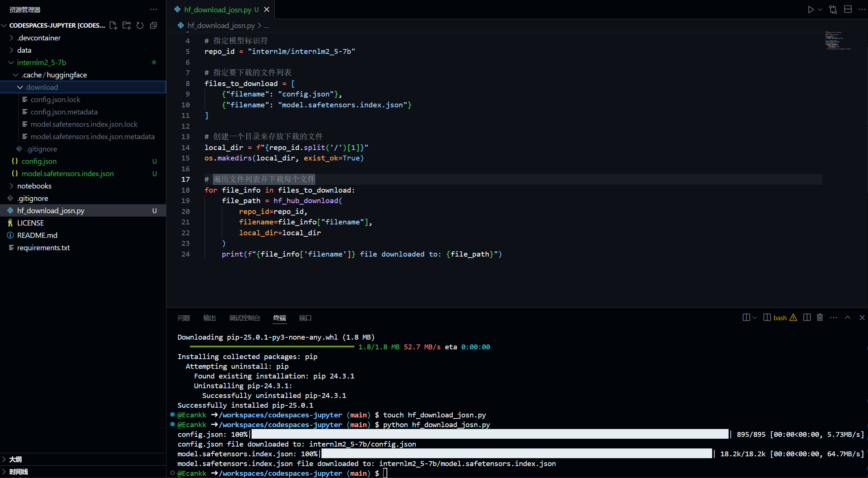Select hf_download_josn.py in explorer
The image size is (868, 478).
tap(83, 211)
